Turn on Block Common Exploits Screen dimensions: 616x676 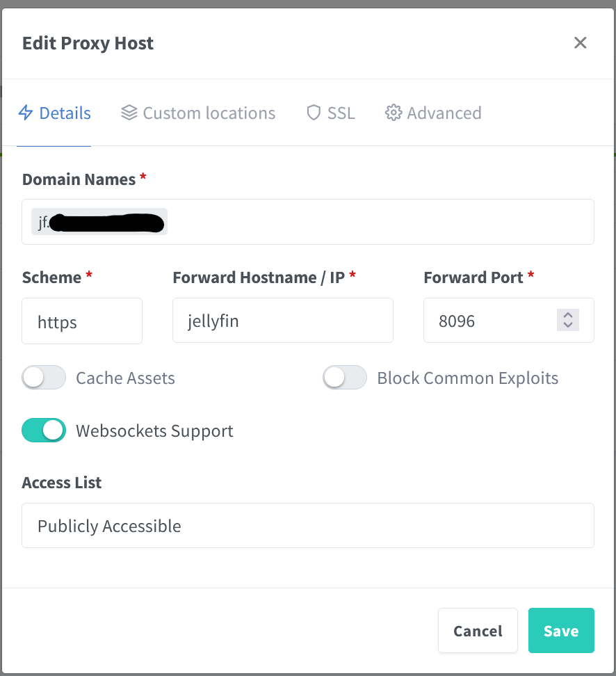pyautogui.click(x=345, y=378)
